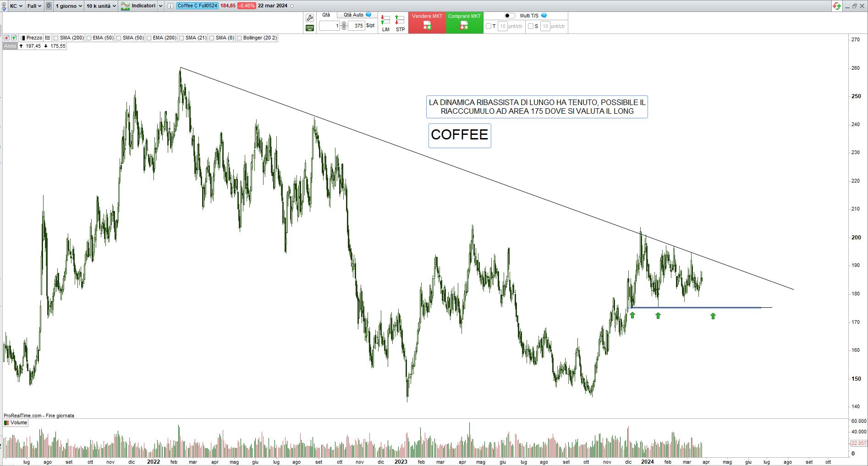868x466 pixels.
Task: Click the red down arrow panel icon
Action: pos(7,38)
